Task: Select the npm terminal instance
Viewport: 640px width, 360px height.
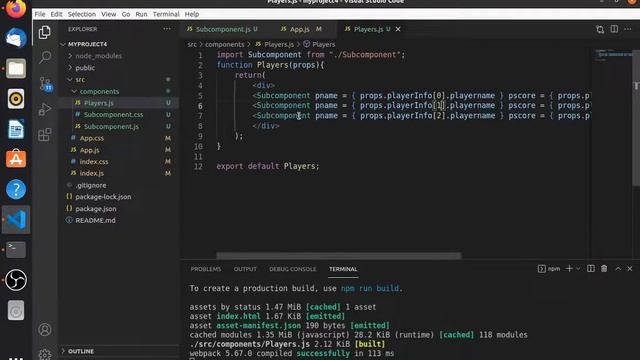Action: click(x=549, y=269)
